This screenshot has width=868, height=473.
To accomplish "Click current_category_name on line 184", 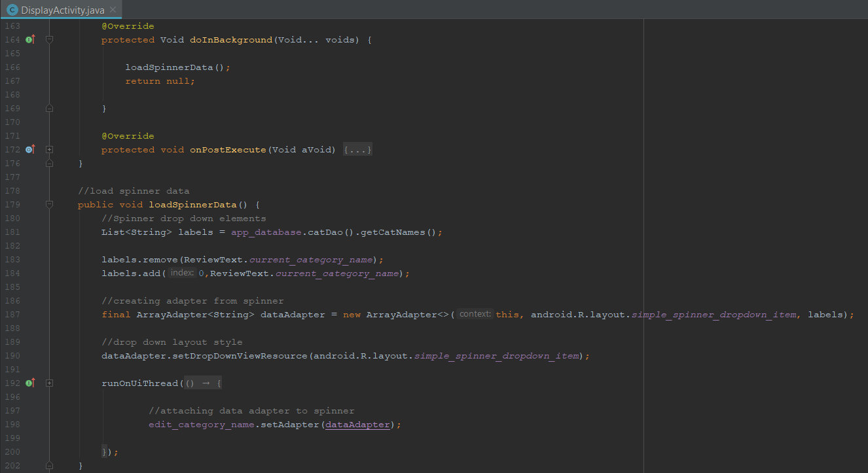I will pos(337,273).
